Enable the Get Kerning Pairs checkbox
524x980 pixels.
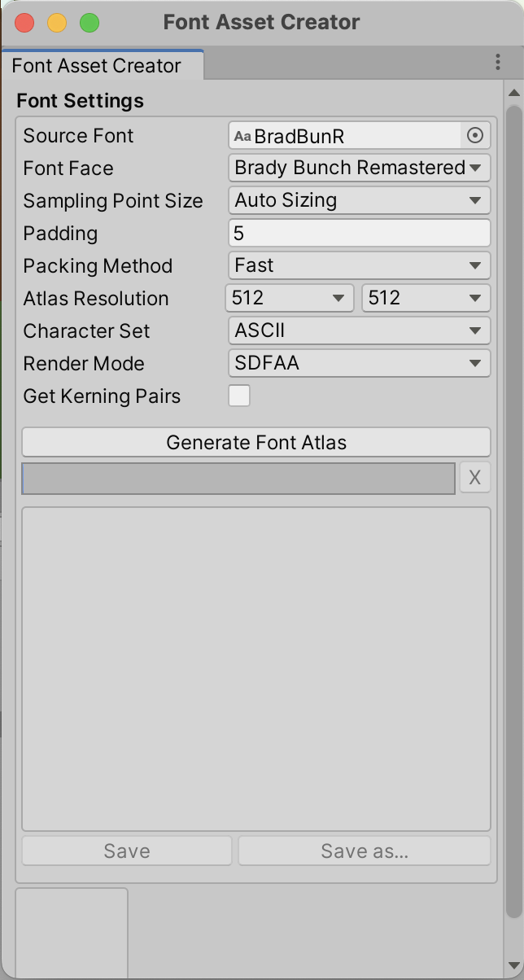click(239, 396)
